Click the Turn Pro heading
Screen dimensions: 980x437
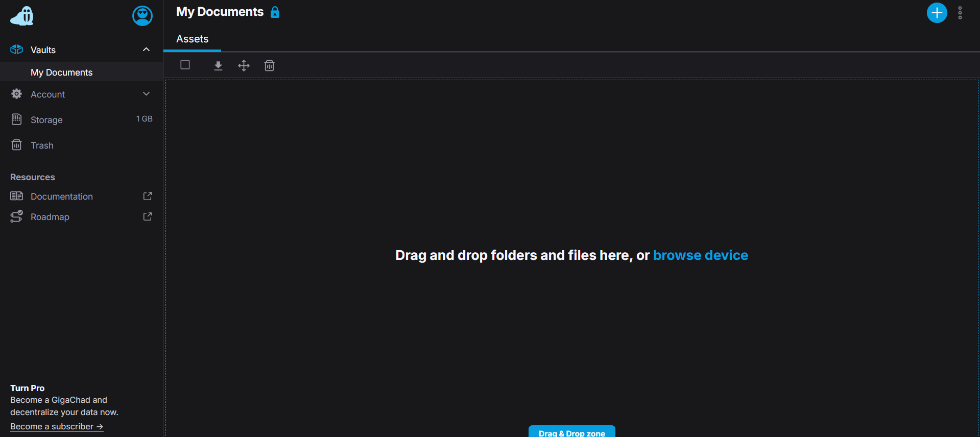click(28, 388)
